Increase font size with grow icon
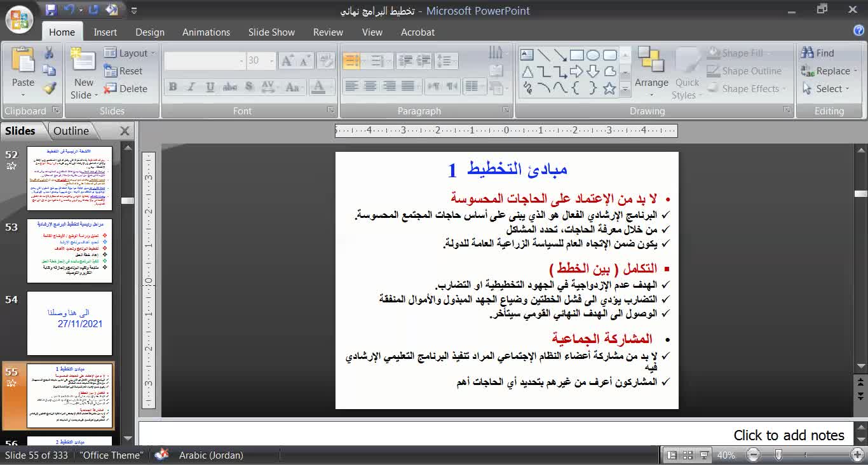868x465 pixels. [x=287, y=60]
